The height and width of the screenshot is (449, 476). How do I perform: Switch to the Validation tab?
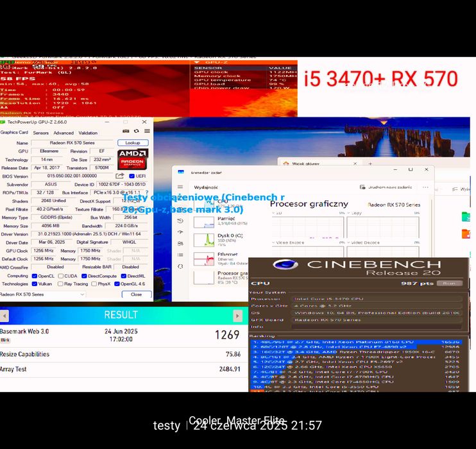pos(88,133)
